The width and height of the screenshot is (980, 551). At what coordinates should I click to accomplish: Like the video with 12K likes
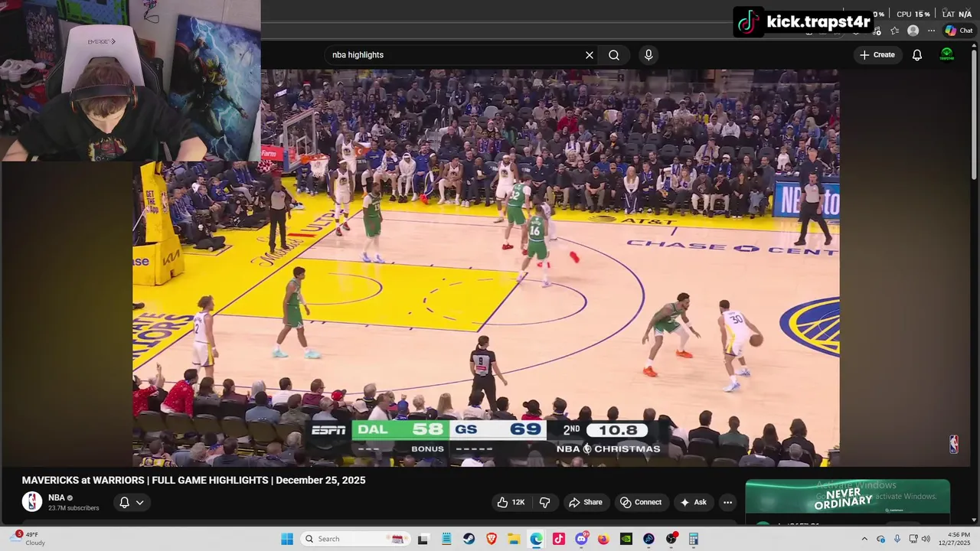coord(511,502)
